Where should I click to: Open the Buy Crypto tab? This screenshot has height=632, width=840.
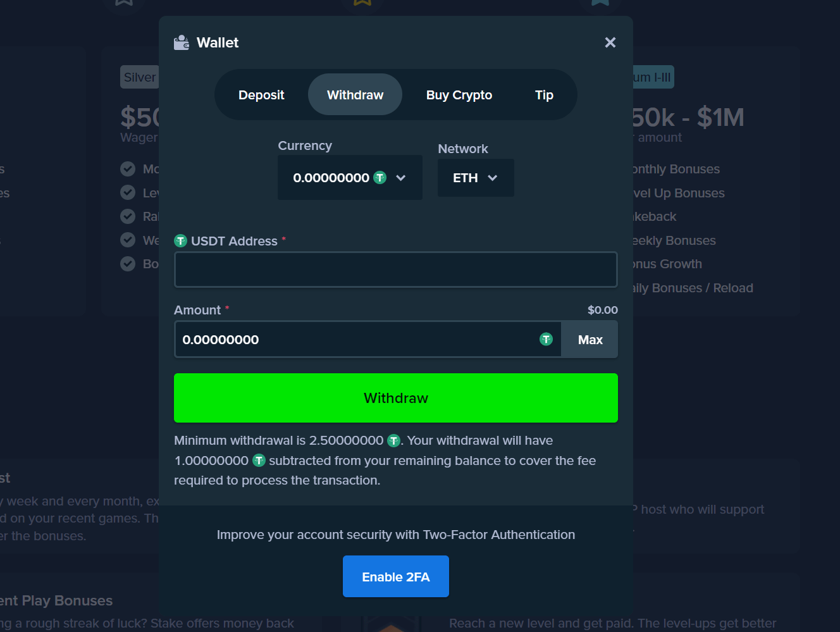pos(459,94)
